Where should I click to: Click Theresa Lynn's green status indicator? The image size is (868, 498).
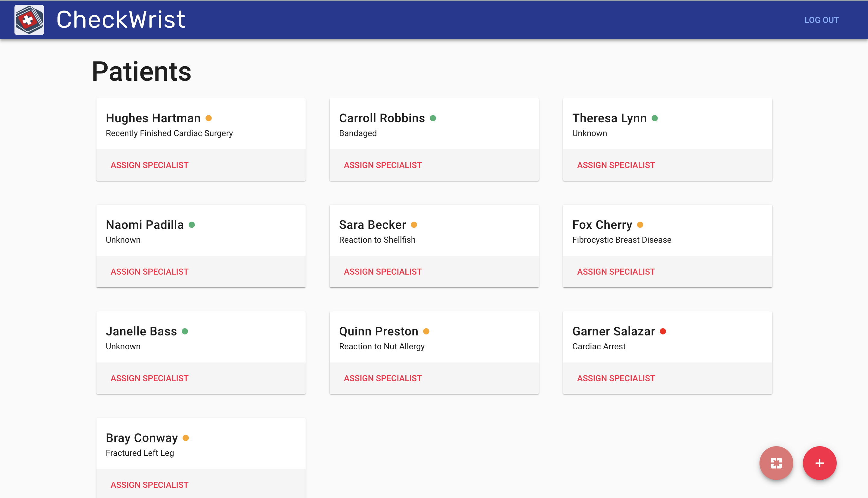(x=654, y=118)
